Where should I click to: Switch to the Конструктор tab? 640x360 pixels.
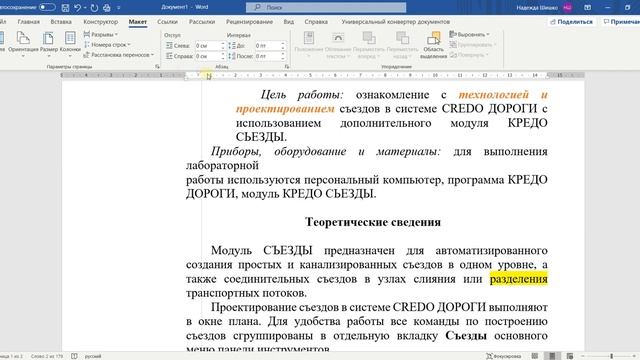point(100,22)
